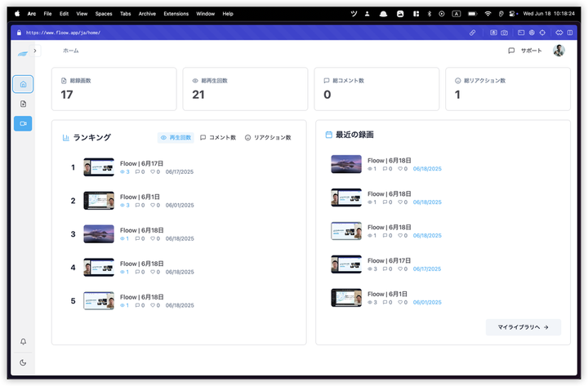The height and width of the screenshot is (386, 588).
Task: Click date 06/17/2025 in recent recordings
Action: (x=427, y=269)
